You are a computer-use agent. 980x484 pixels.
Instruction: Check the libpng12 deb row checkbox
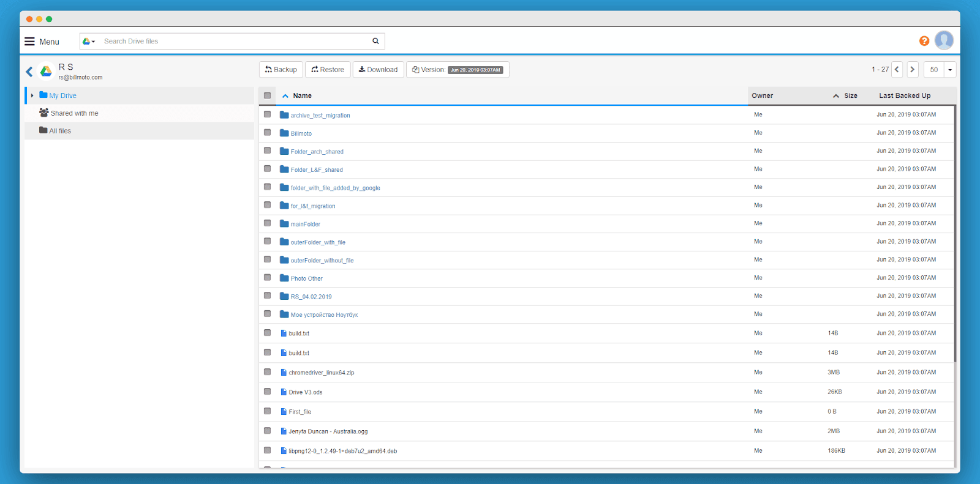[x=267, y=450]
